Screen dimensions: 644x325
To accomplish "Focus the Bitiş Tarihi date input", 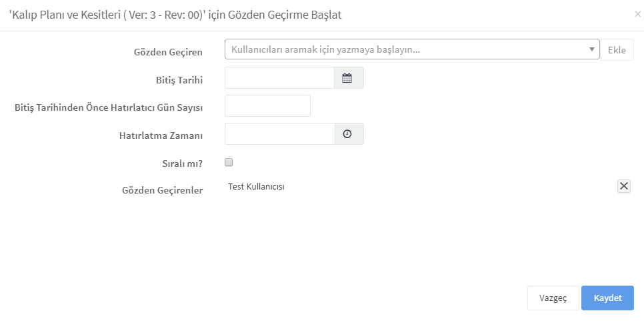I will [280, 78].
